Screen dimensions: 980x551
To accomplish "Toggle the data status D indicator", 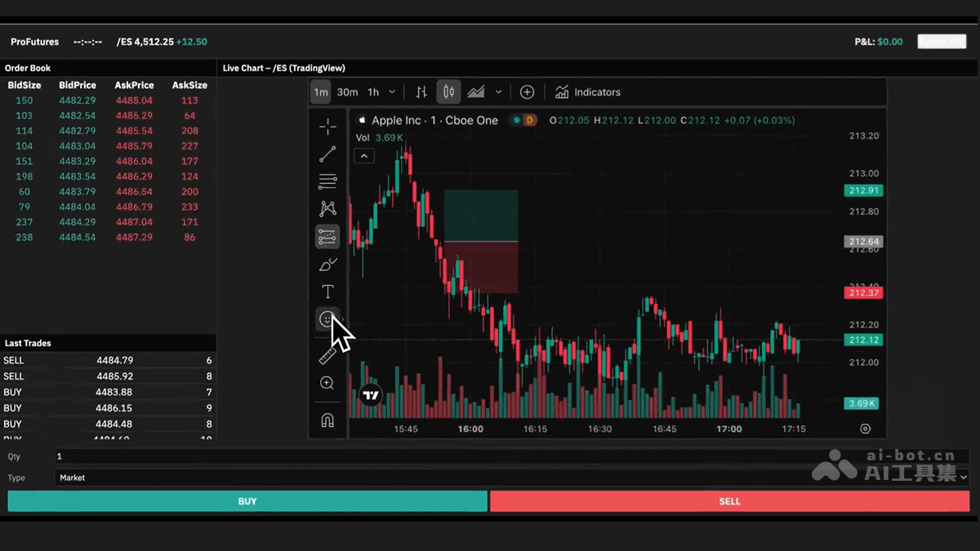I will click(x=529, y=121).
